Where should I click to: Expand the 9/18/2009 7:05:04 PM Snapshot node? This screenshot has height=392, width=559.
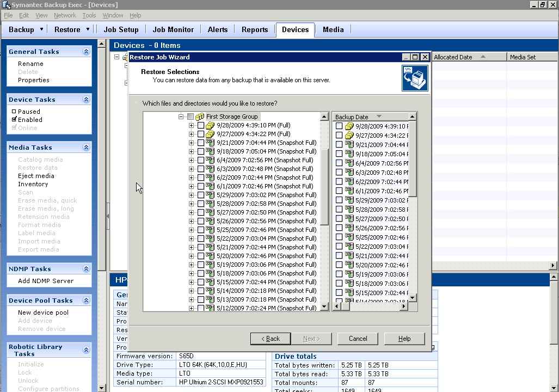pyautogui.click(x=192, y=151)
